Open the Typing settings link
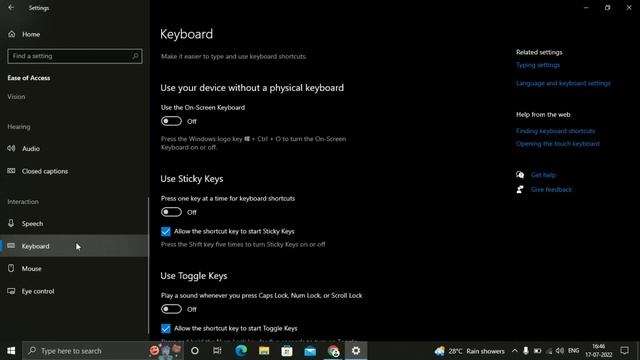The width and height of the screenshot is (640, 360). 538,65
